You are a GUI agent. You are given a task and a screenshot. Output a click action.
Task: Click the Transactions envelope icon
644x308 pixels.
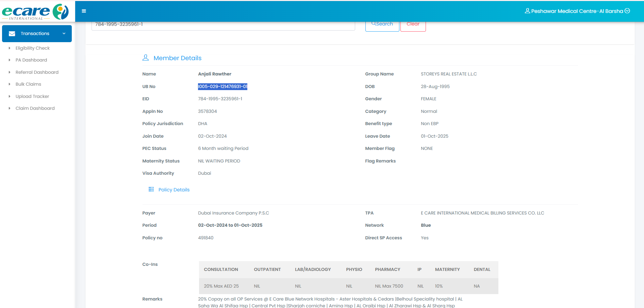[12, 34]
